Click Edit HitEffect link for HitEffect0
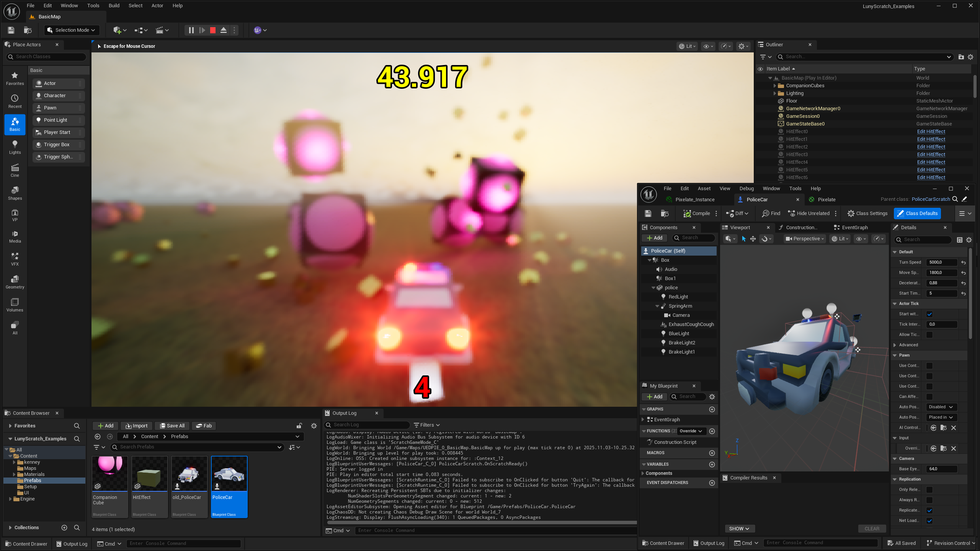 coord(931,131)
